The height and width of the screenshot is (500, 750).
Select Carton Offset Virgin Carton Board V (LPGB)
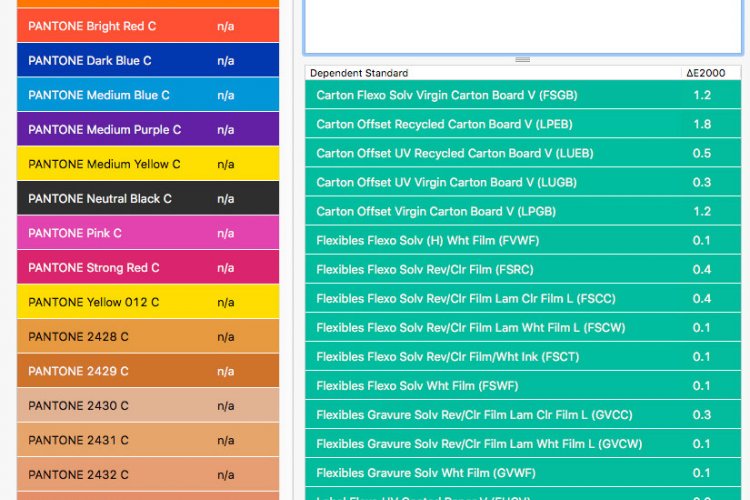[523, 211]
